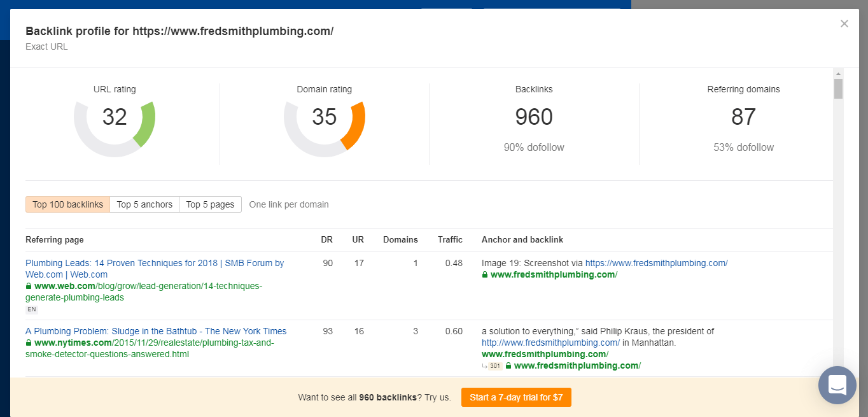Click the Referring page column header
This screenshot has width=868, height=417.
tap(54, 240)
